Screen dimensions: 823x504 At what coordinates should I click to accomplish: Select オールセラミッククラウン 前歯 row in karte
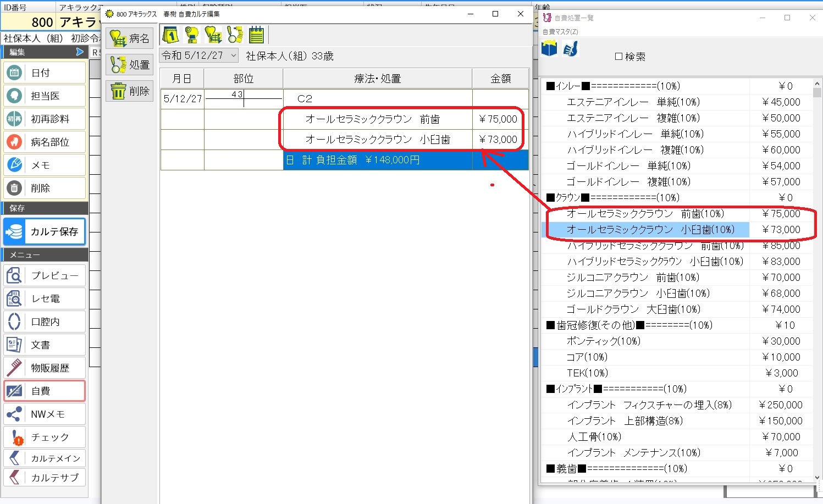tap(373, 119)
